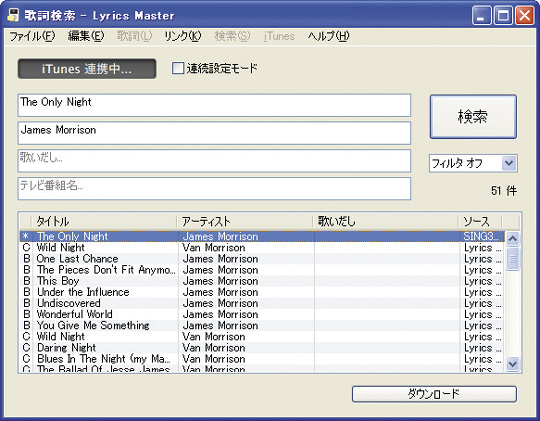Sort by the 歌いだし column header
The image size is (540, 421).
point(385,221)
